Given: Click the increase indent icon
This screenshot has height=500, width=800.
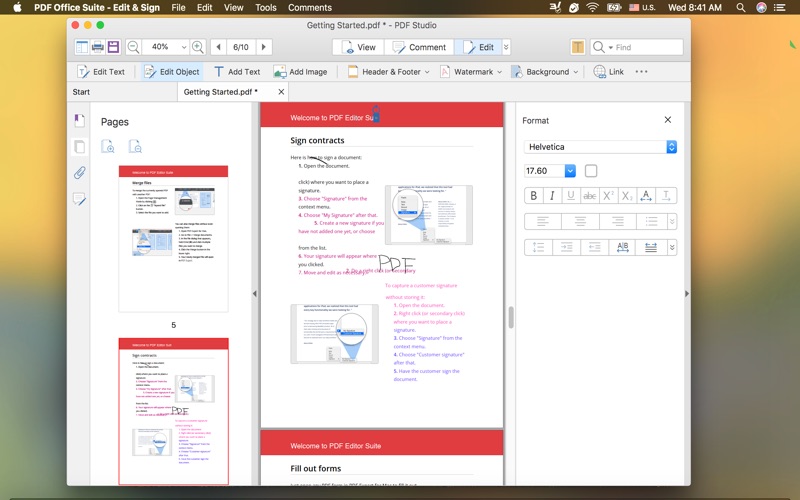Looking at the screenshot, I should pos(566,247).
